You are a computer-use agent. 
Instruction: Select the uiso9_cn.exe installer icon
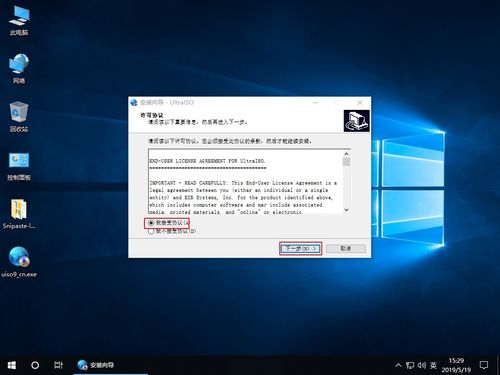19,262
